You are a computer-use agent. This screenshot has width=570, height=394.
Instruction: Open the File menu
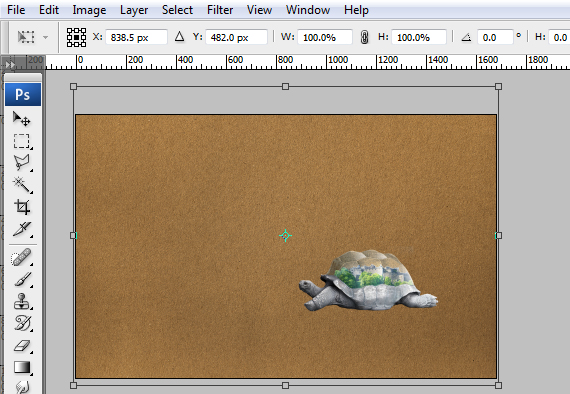[16, 10]
